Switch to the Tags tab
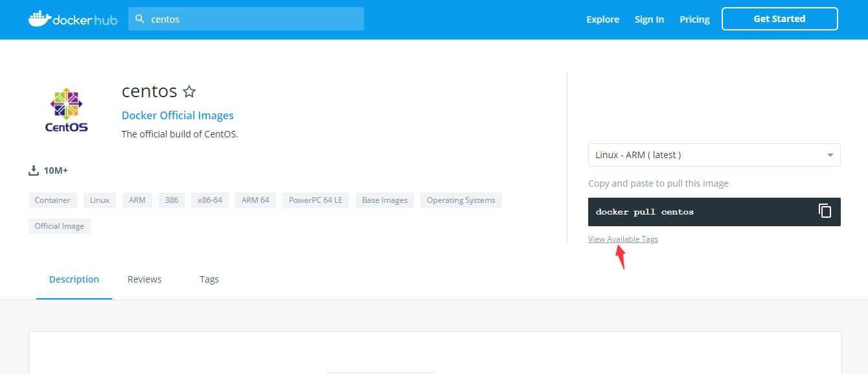 pyautogui.click(x=209, y=279)
